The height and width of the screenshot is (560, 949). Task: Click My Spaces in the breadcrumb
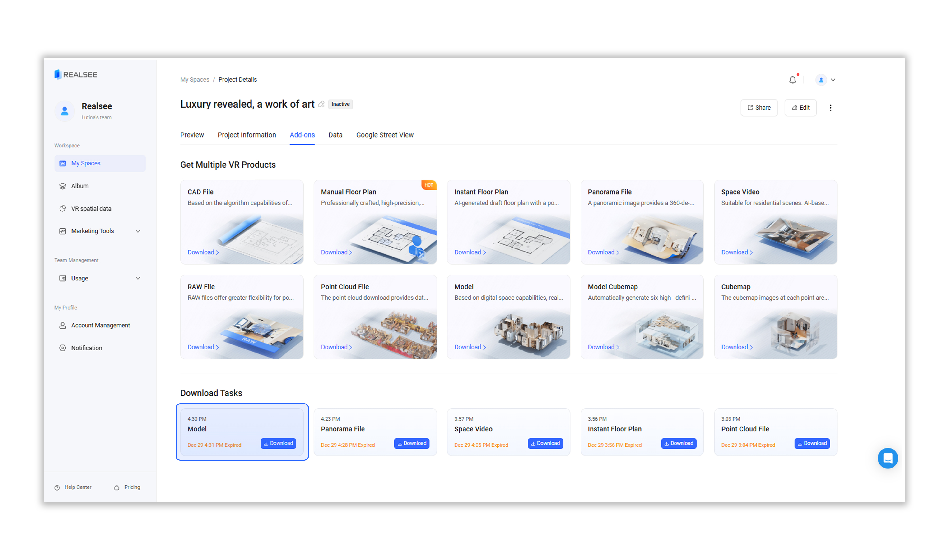[195, 80]
